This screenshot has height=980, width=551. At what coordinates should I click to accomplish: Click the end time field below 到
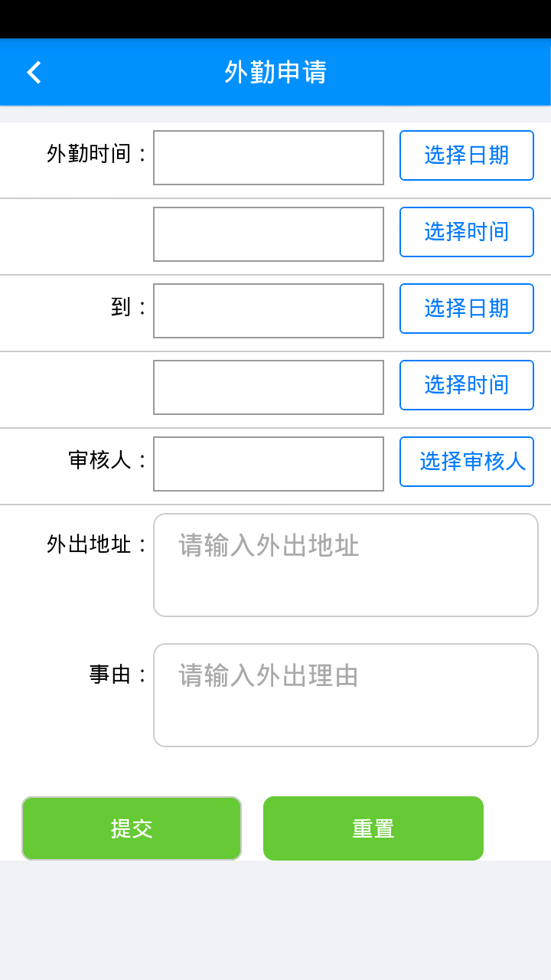(x=268, y=387)
